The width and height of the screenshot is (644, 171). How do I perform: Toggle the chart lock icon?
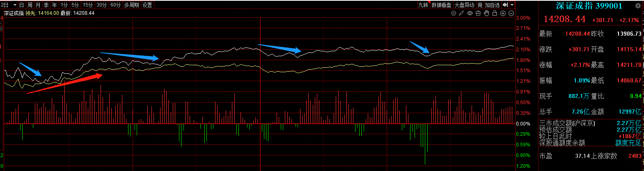495,13
